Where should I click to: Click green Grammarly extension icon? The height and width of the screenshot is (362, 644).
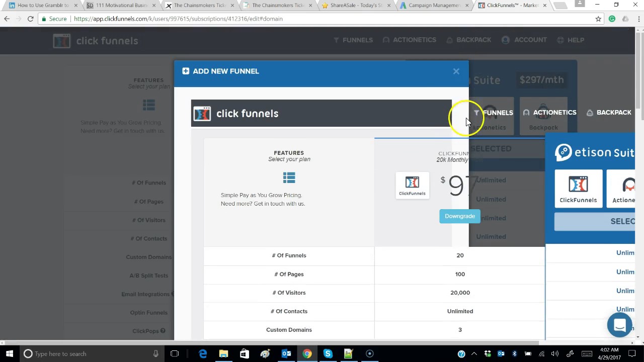[x=612, y=19]
